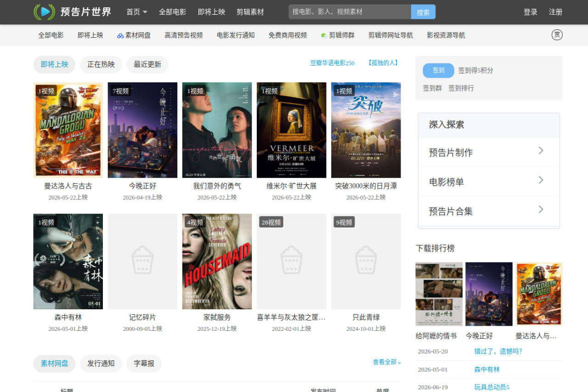Open 电影发行通知 in the navigation bar
Screen dimensions: 588x392
236,35
